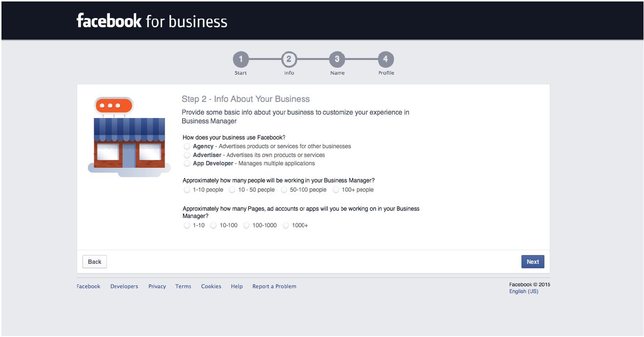The image size is (644, 337).
Task: Go to step 4 Profile circle
Action: pyautogui.click(x=386, y=59)
